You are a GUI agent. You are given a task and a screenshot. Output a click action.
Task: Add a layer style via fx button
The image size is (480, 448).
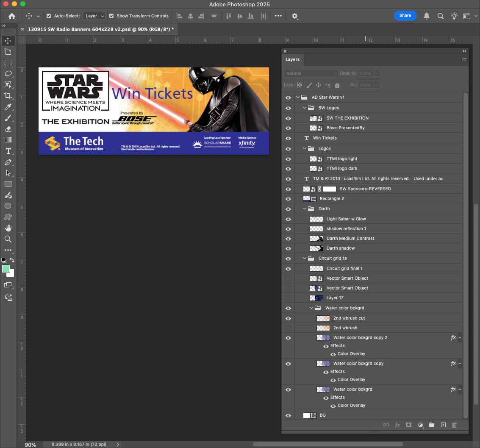[397, 425]
